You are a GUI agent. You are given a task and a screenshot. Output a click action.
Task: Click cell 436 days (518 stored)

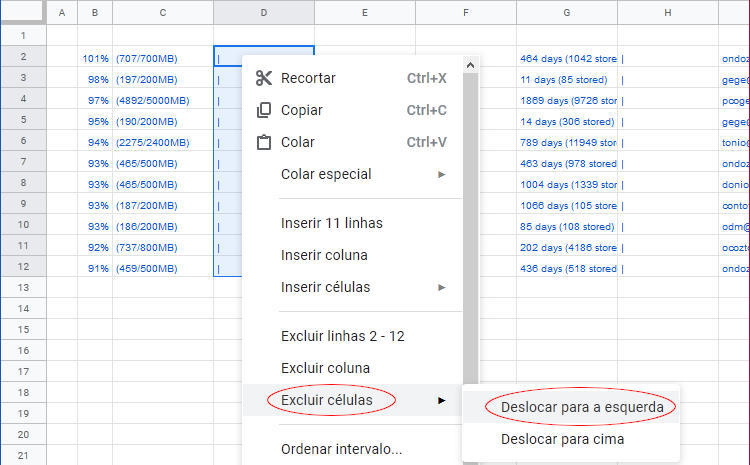click(x=567, y=268)
